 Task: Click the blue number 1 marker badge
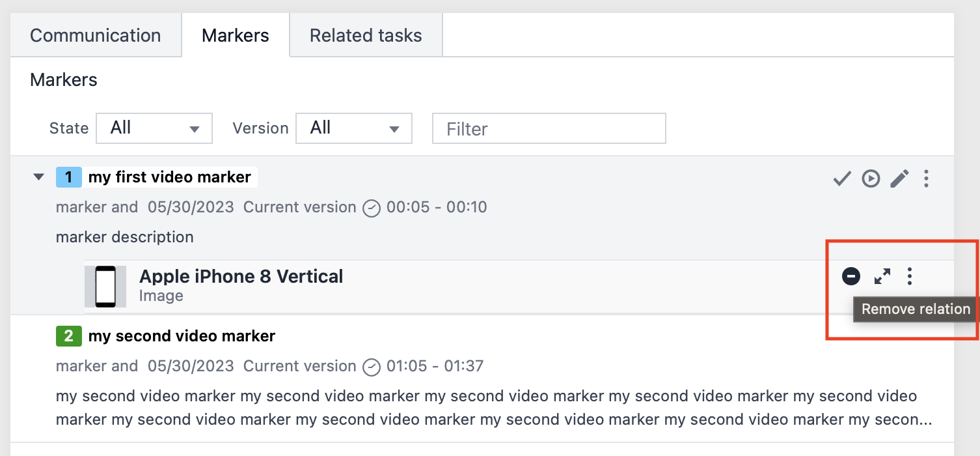click(69, 177)
